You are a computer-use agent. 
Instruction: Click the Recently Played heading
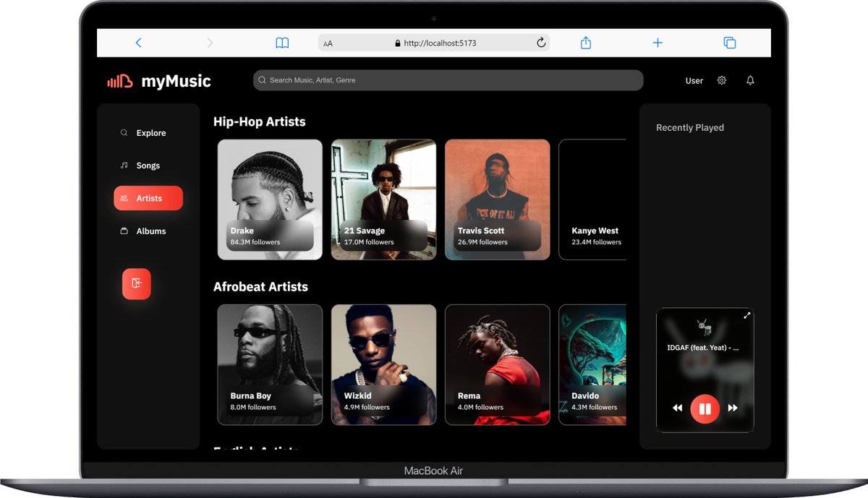click(x=690, y=127)
